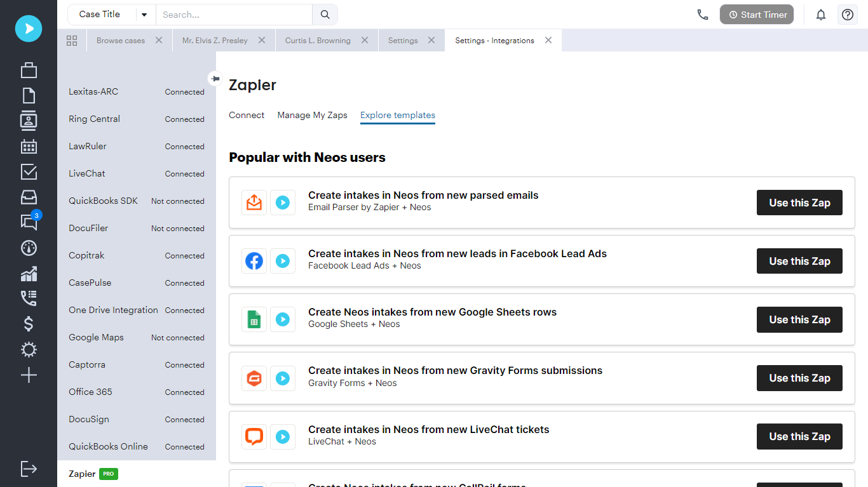Use this Zap for LiveChat tickets
Image resolution: width=868 pixels, height=487 pixels.
coord(799,436)
